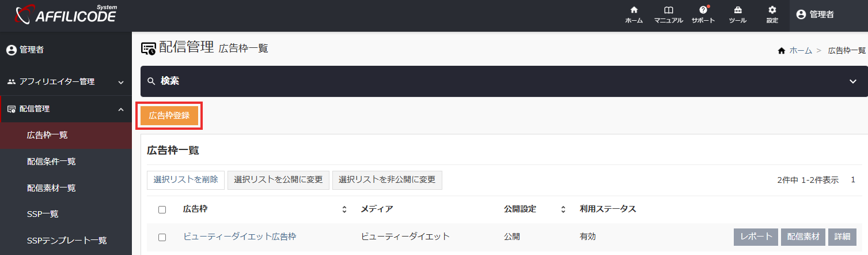Image resolution: width=868 pixels, height=255 pixels.
Task: Collapse the 配信管理 sidebar section
Action: click(x=120, y=109)
